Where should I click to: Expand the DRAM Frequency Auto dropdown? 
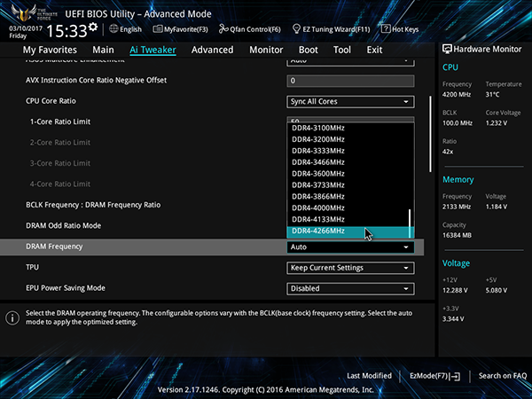tap(350, 247)
